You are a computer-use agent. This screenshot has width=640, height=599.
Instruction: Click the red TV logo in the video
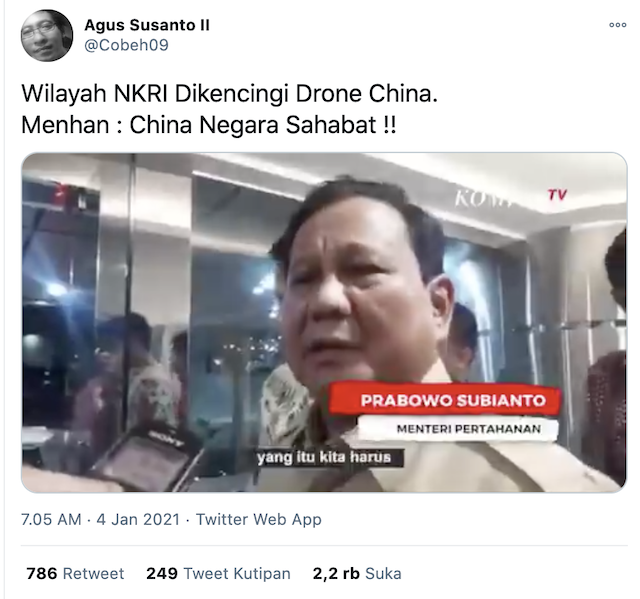click(557, 195)
